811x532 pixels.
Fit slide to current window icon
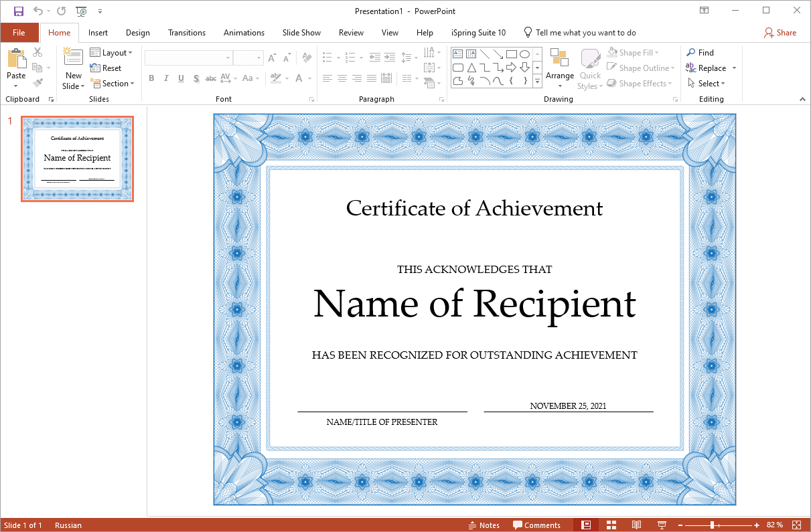(x=798, y=525)
